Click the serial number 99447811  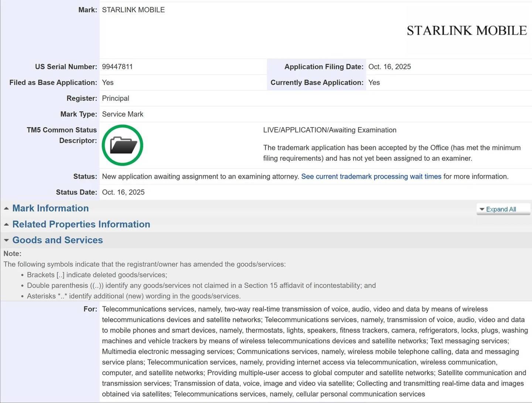point(117,67)
